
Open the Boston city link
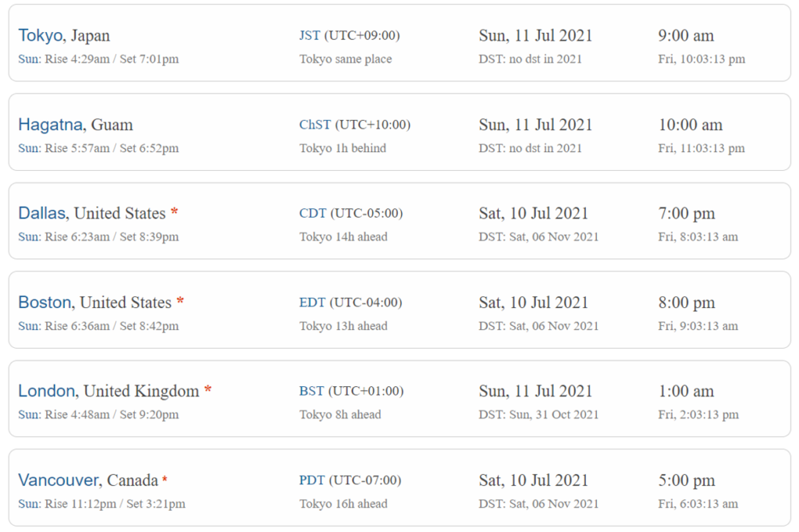(x=44, y=302)
